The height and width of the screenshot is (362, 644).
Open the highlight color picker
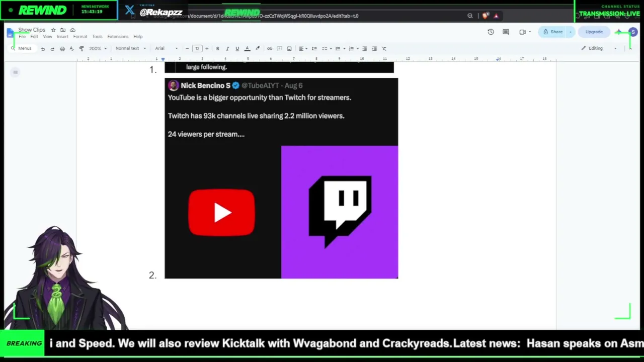coord(258,49)
